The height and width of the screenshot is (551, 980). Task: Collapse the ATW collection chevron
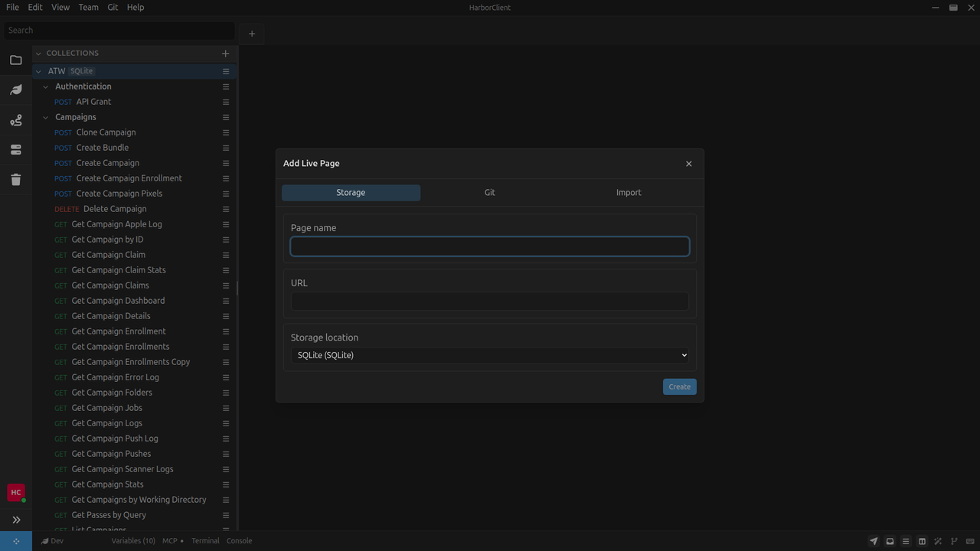[38, 71]
